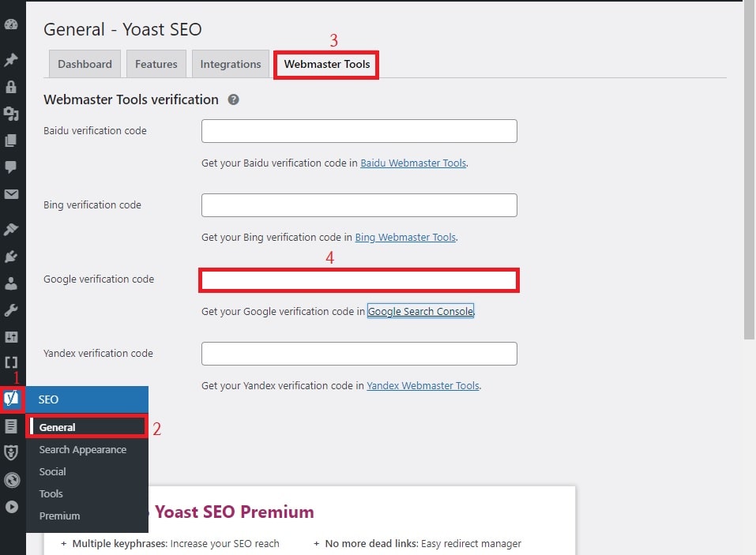Switch to the Dashboard tab

[85, 64]
